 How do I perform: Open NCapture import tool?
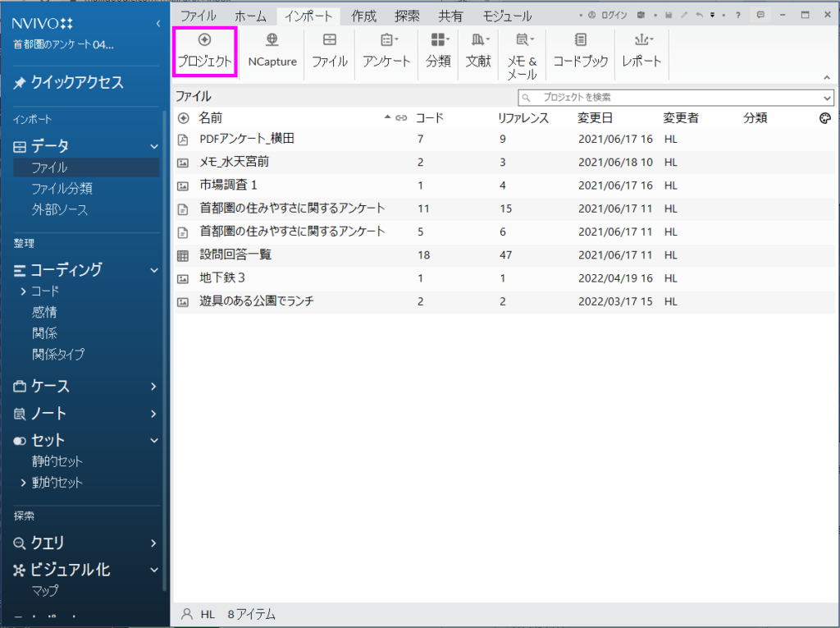click(x=272, y=40)
